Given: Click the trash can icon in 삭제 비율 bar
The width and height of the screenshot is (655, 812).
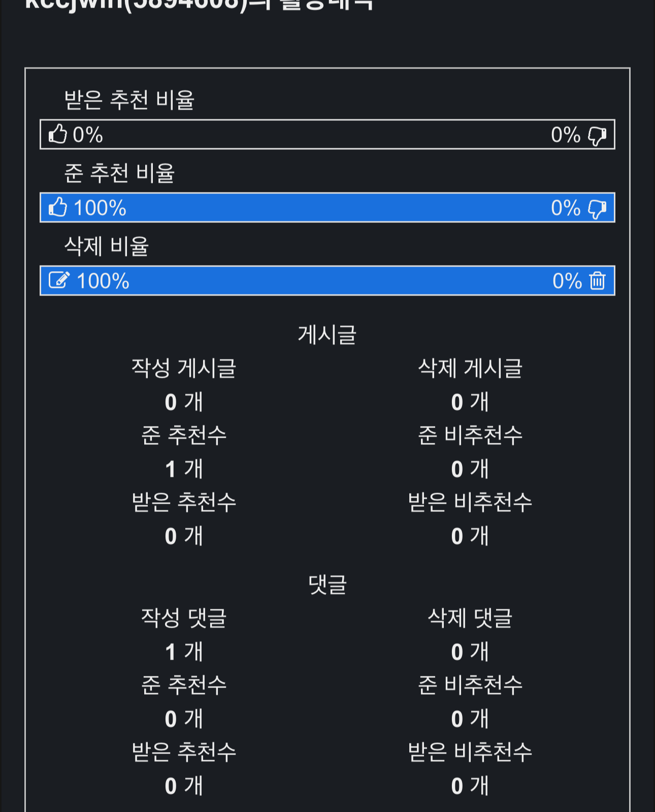Looking at the screenshot, I should pyautogui.click(x=597, y=281).
